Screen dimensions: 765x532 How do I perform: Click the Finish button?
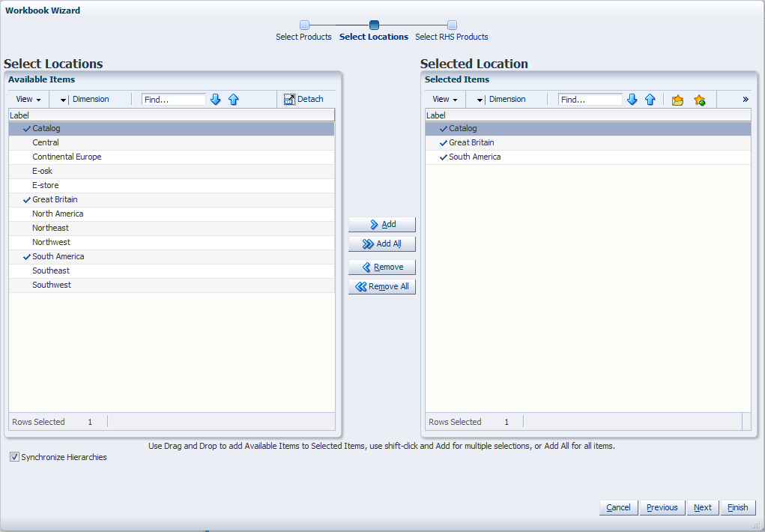738,507
